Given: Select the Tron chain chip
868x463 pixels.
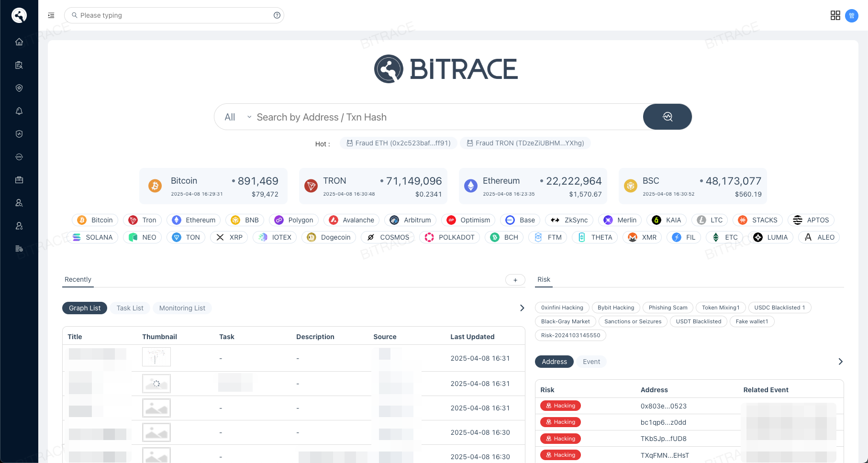Looking at the screenshot, I should tap(142, 220).
